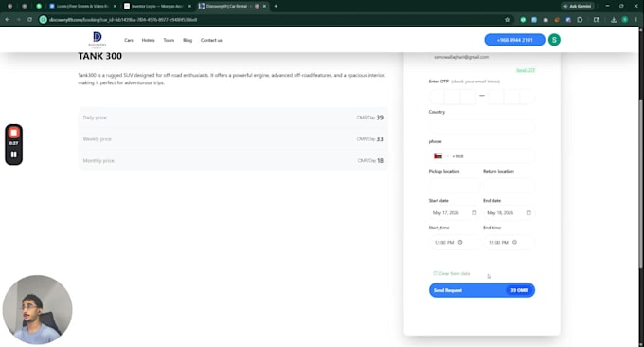The height and width of the screenshot is (347, 644).
Task: Open the Chrome downloads icon
Action: [x=614, y=20]
